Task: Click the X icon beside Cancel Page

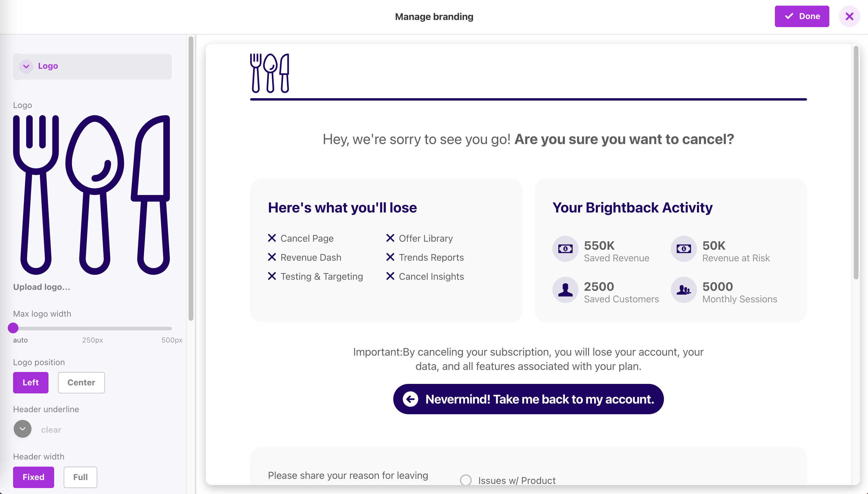Action: [272, 238]
